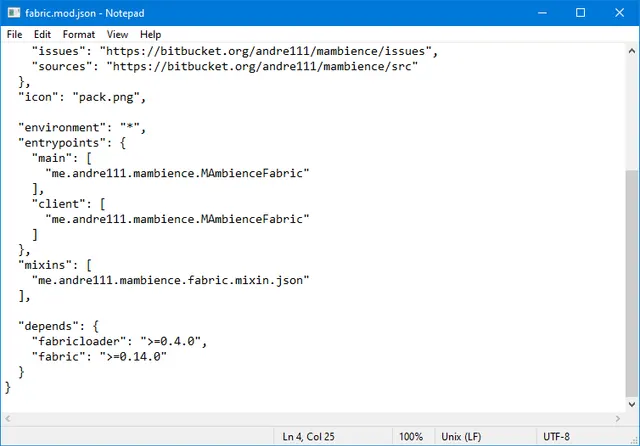
Task: Click the Unix (LF) line ending indicator
Action: (461, 437)
